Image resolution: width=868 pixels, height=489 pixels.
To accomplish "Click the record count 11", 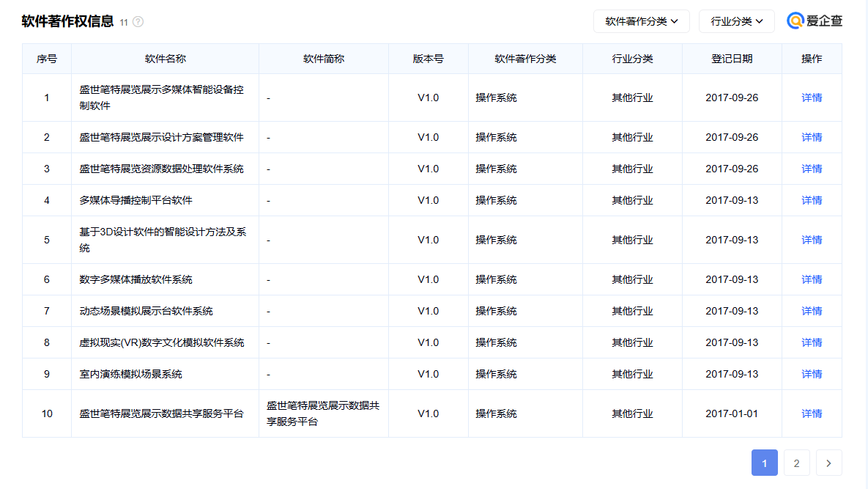I will 124,23.
